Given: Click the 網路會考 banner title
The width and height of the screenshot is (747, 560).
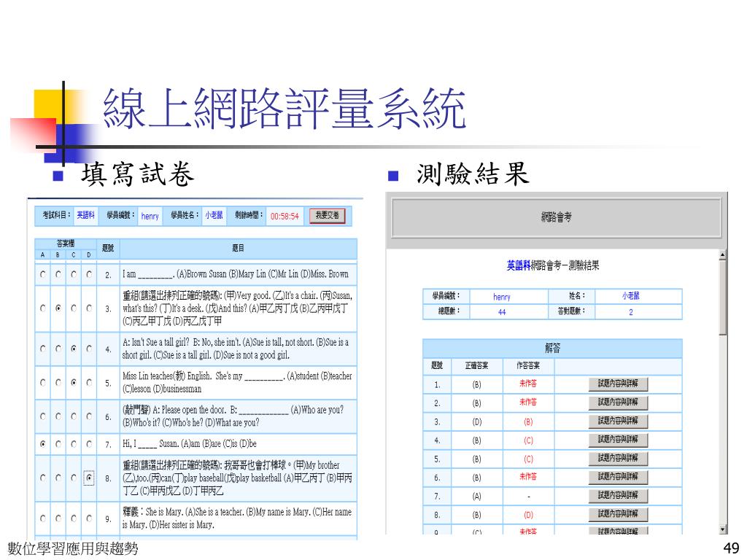Looking at the screenshot, I should tap(556, 217).
